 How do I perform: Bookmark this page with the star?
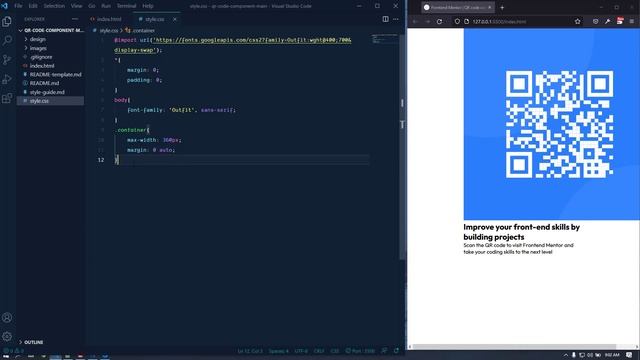[x=577, y=22]
